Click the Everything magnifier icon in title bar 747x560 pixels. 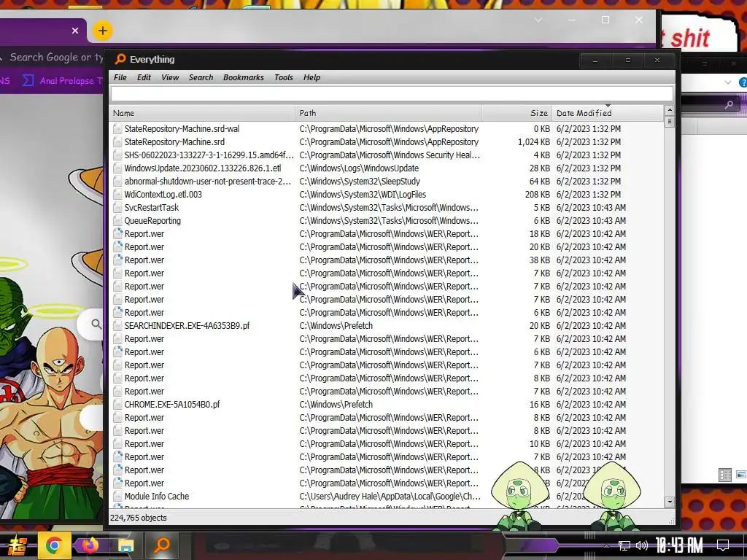(x=120, y=59)
